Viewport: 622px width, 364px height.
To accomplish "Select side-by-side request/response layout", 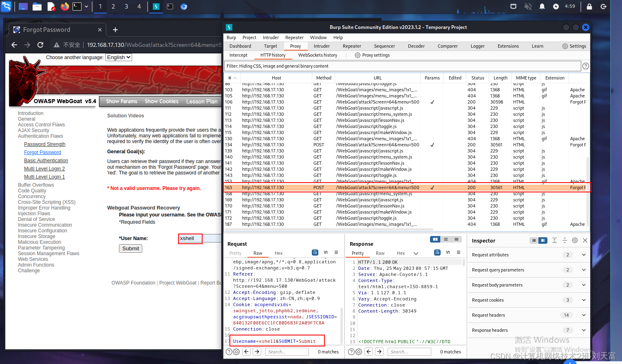I will (435, 239).
